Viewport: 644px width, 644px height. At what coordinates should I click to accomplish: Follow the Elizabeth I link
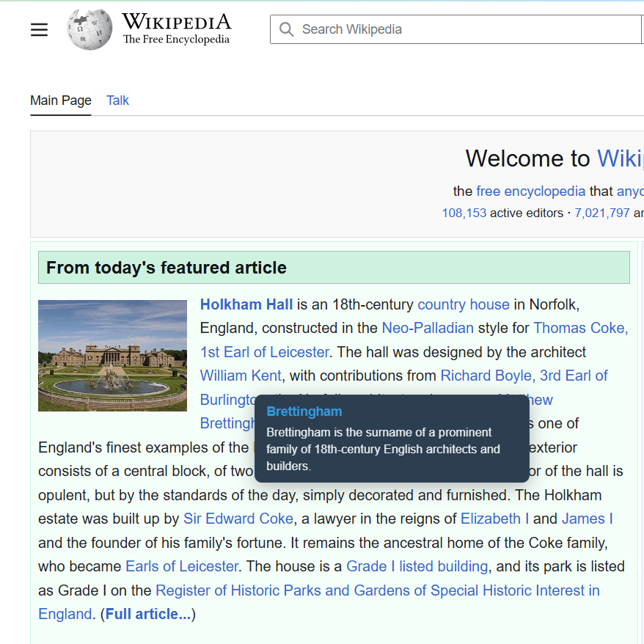coord(494,519)
